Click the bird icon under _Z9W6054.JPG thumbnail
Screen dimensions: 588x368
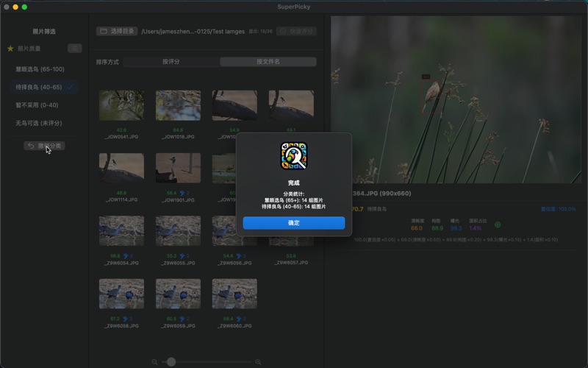point(125,255)
